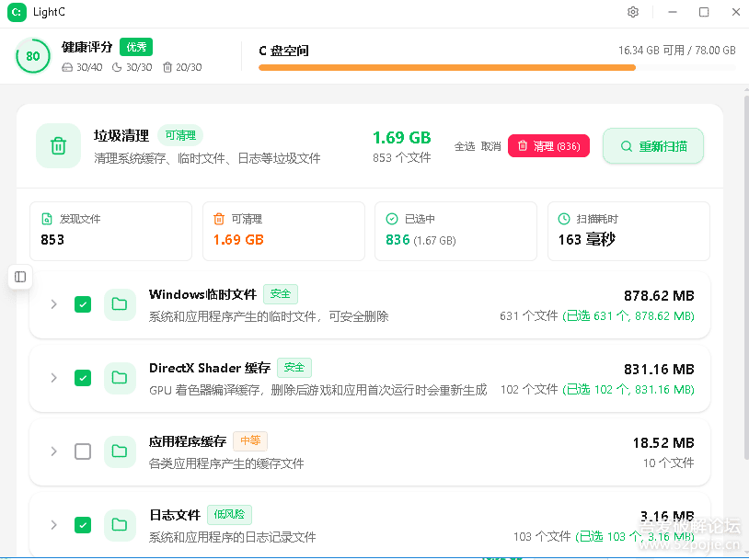Click the 优秀 health badge

[x=136, y=47]
